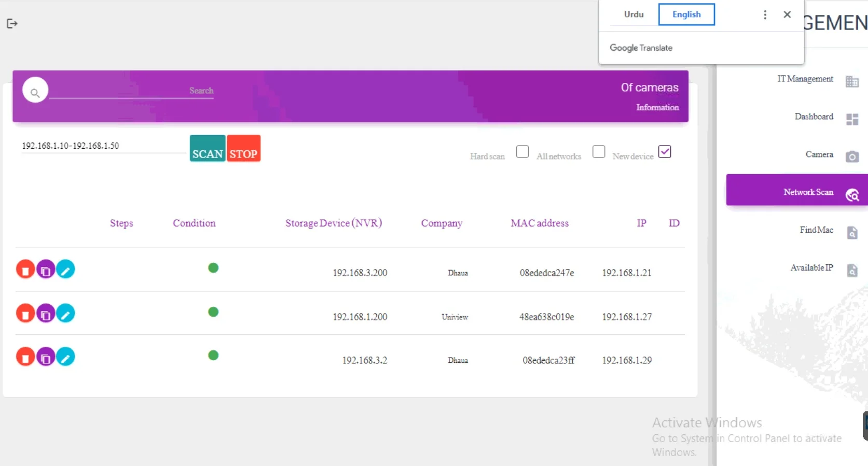Image resolution: width=868 pixels, height=466 pixels.
Task: Delete the 192.168.1.21 device row
Action: point(25,270)
